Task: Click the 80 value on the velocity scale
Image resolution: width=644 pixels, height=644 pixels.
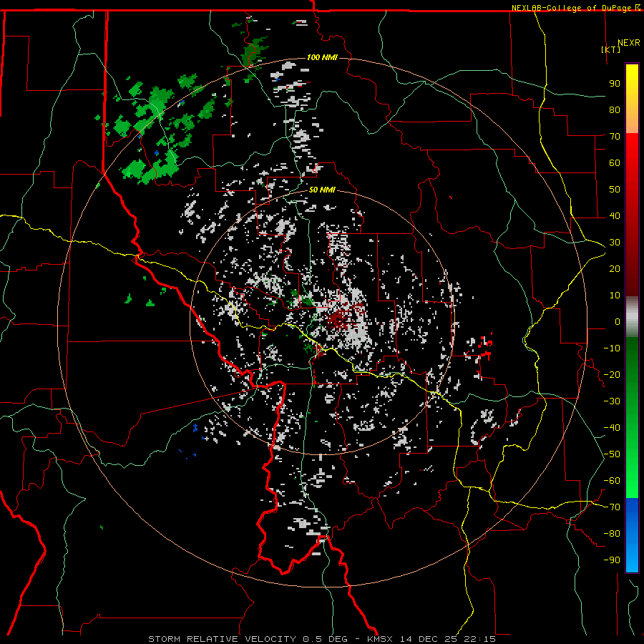Action: (615, 109)
